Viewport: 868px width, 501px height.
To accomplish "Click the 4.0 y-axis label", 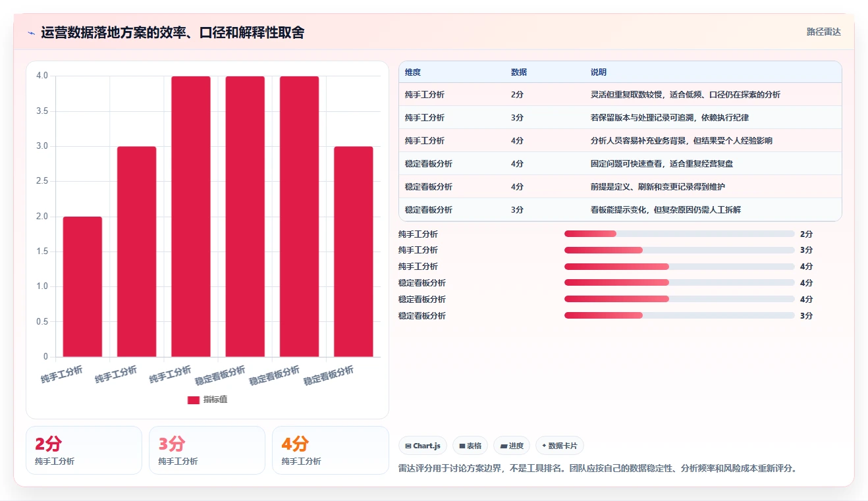I will pyautogui.click(x=42, y=76).
